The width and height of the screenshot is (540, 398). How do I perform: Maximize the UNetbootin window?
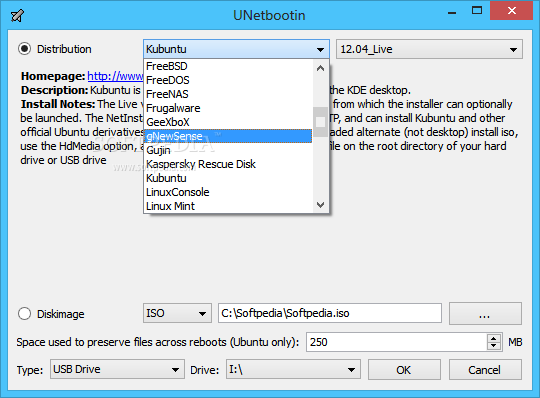point(477,10)
